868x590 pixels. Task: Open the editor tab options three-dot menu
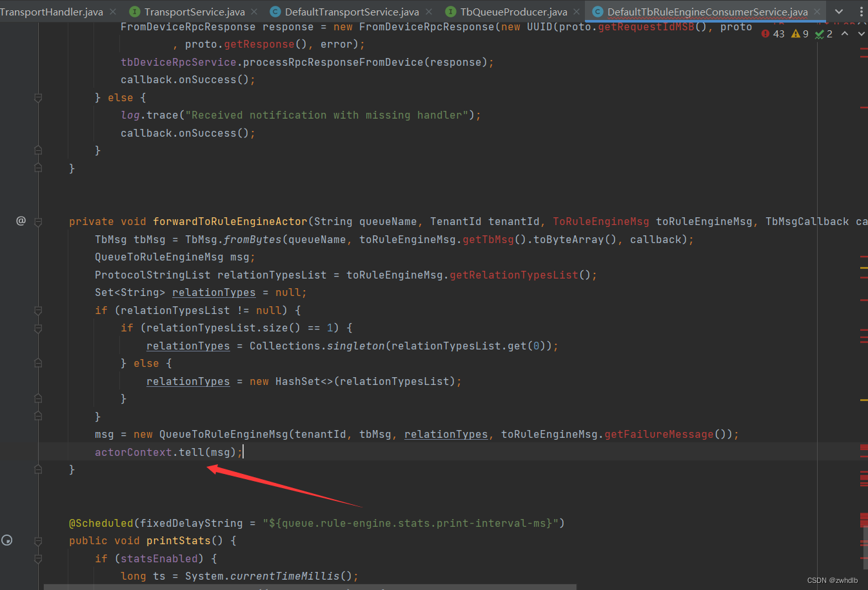(x=862, y=12)
